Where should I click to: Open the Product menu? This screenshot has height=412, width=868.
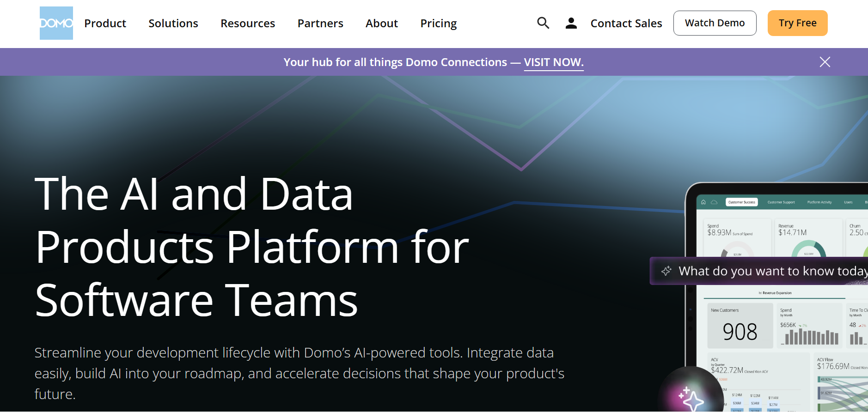(105, 23)
